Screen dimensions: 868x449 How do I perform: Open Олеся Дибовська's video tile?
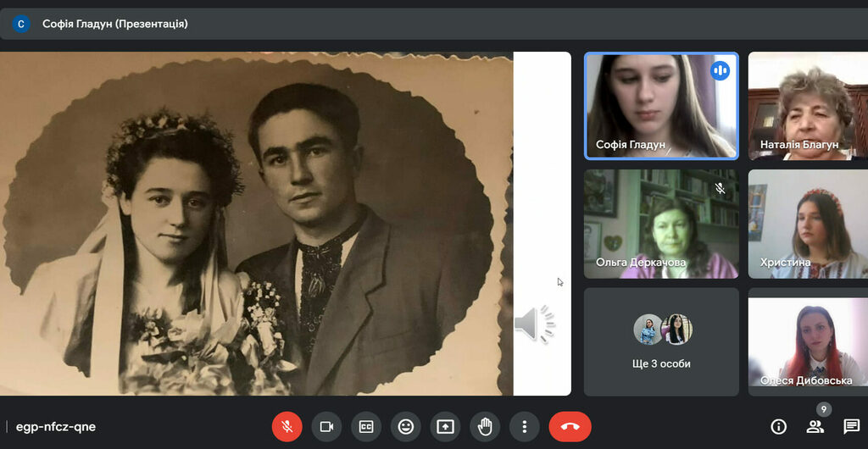pos(807,341)
